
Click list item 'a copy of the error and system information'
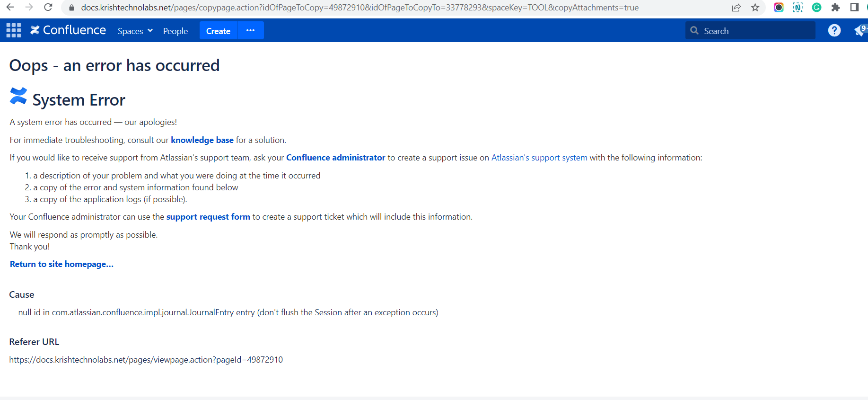(x=136, y=187)
